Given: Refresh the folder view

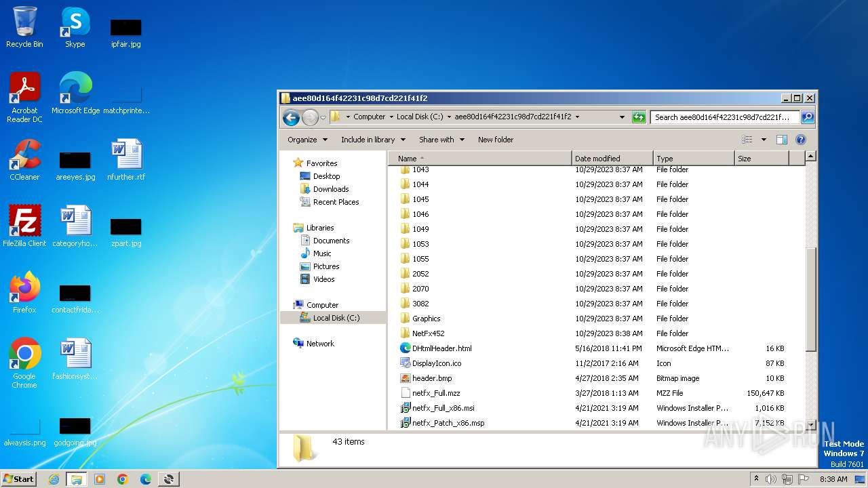Looking at the screenshot, I should point(639,117).
